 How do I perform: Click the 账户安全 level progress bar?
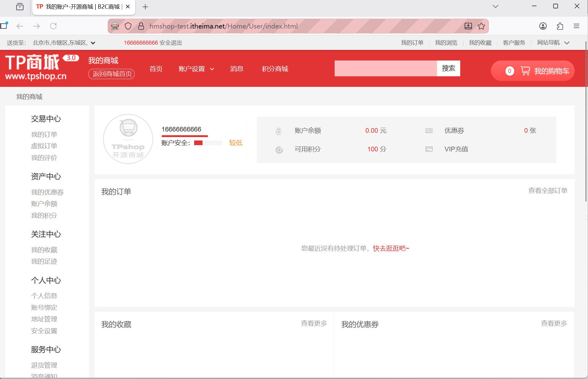pos(208,143)
